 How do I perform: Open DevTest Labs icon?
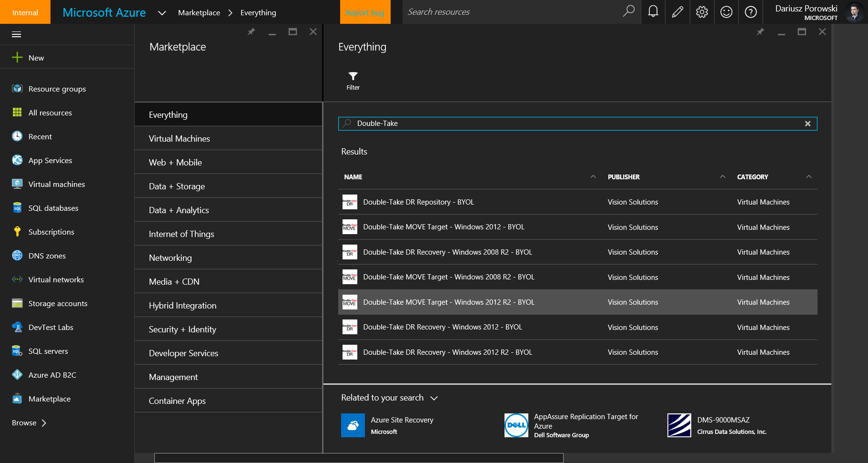[17, 327]
